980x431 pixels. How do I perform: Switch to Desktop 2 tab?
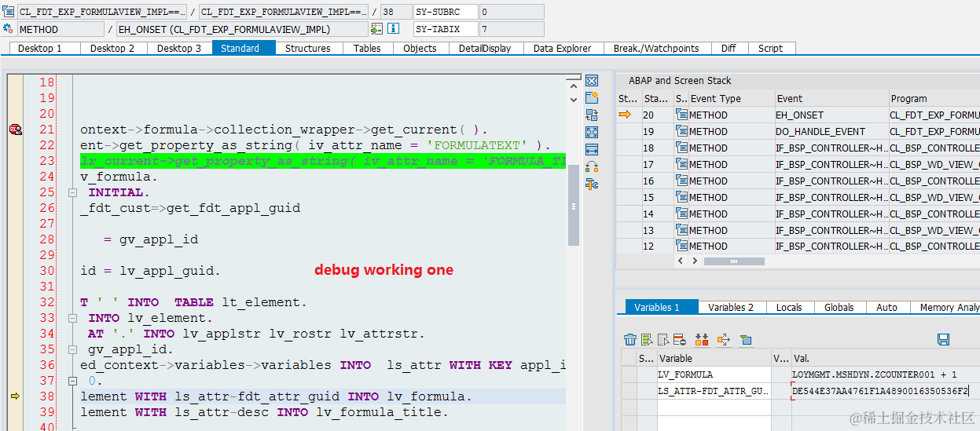(x=112, y=48)
